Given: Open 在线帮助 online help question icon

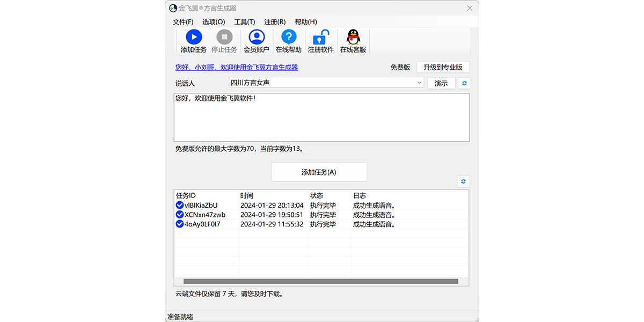Looking at the screenshot, I should (289, 37).
